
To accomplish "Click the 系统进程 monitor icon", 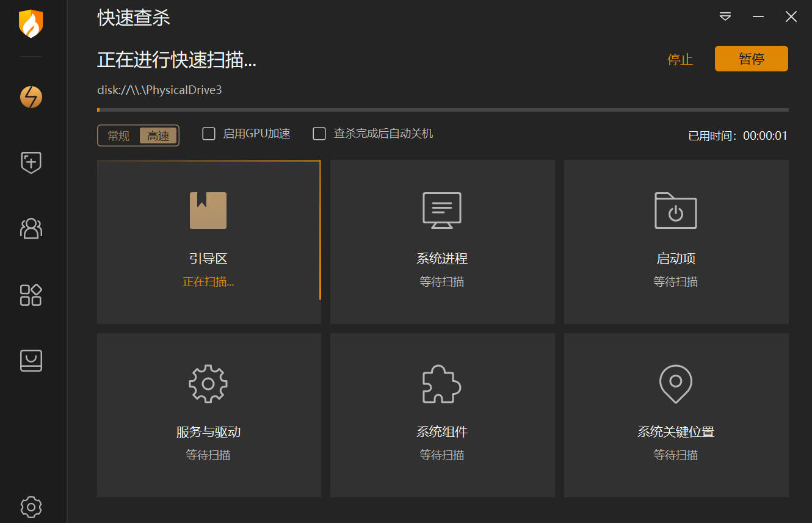I will click(442, 210).
